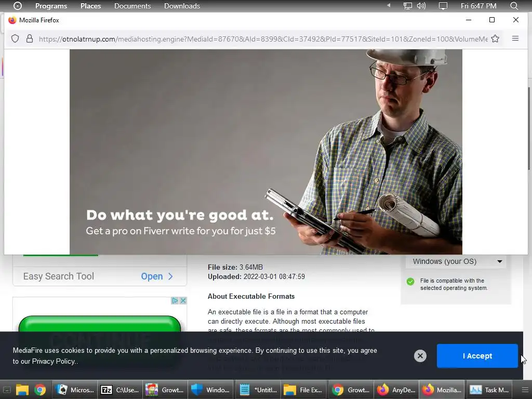Switch to the *Untitled notepad taskbar item
This screenshot has width=532, height=399.
tap(258, 390)
